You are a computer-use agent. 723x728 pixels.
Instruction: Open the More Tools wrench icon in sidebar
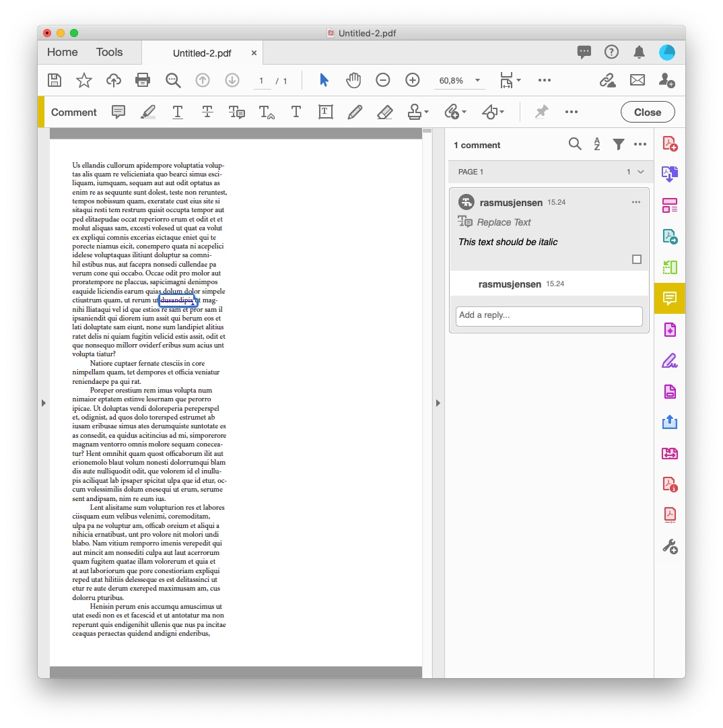670,546
